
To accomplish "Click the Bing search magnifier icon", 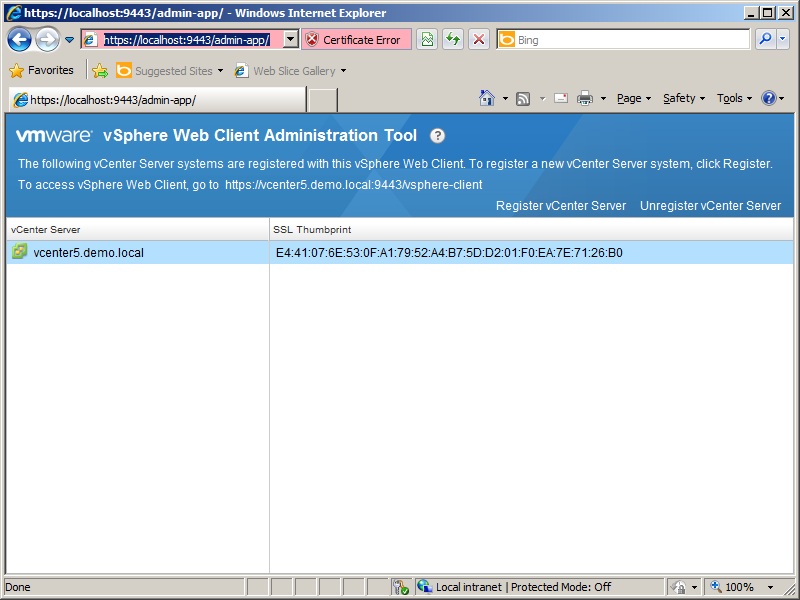I will [765, 40].
